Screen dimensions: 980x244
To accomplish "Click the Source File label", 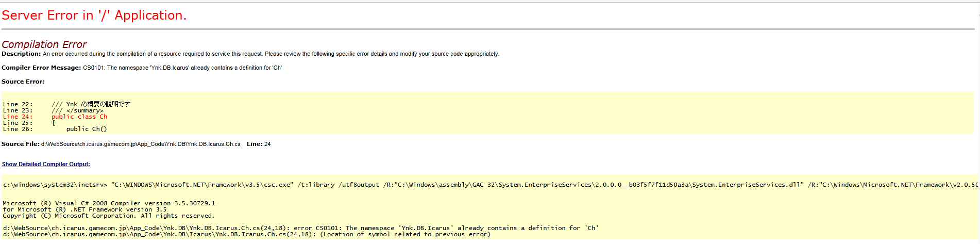I will point(21,144).
